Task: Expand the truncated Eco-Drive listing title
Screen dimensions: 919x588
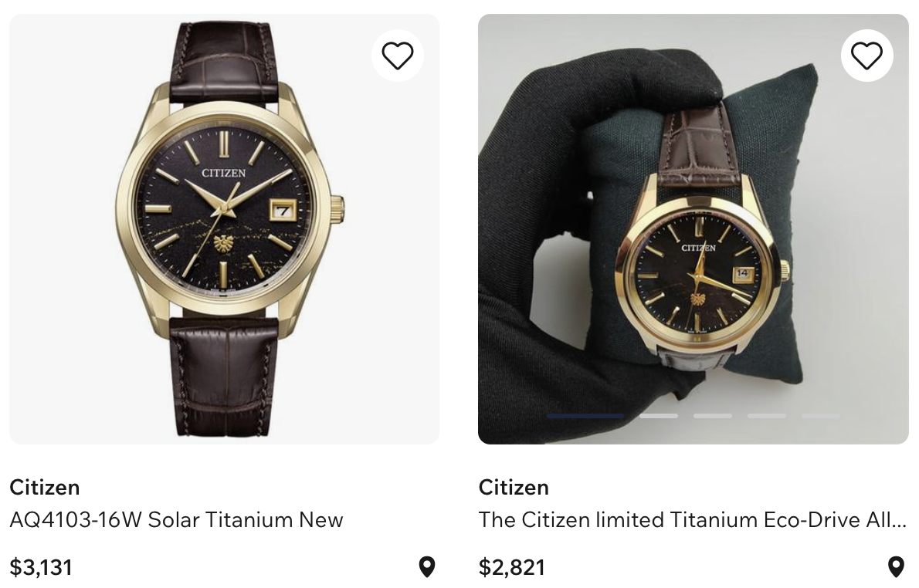Action: [693, 520]
